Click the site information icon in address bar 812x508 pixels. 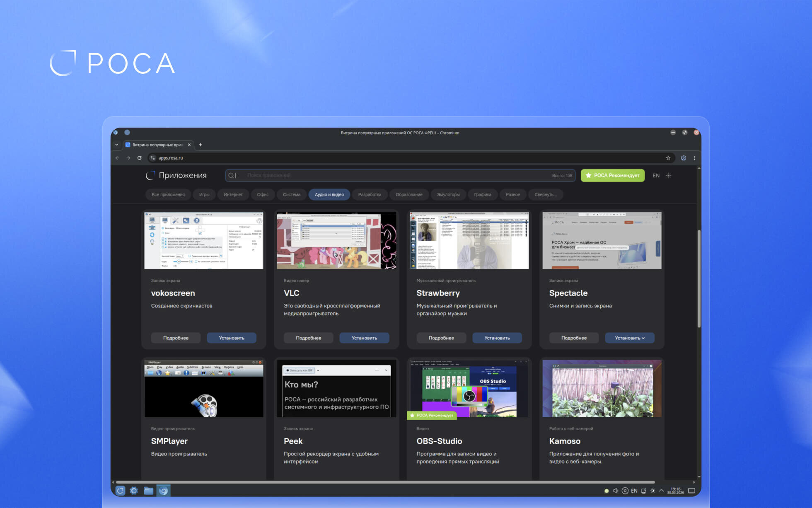pyautogui.click(x=152, y=158)
